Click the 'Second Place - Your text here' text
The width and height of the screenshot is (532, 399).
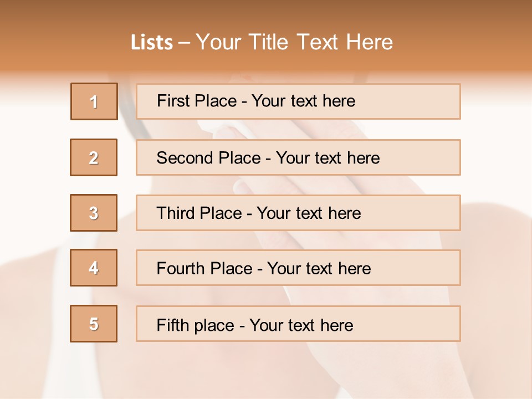(268, 158)
